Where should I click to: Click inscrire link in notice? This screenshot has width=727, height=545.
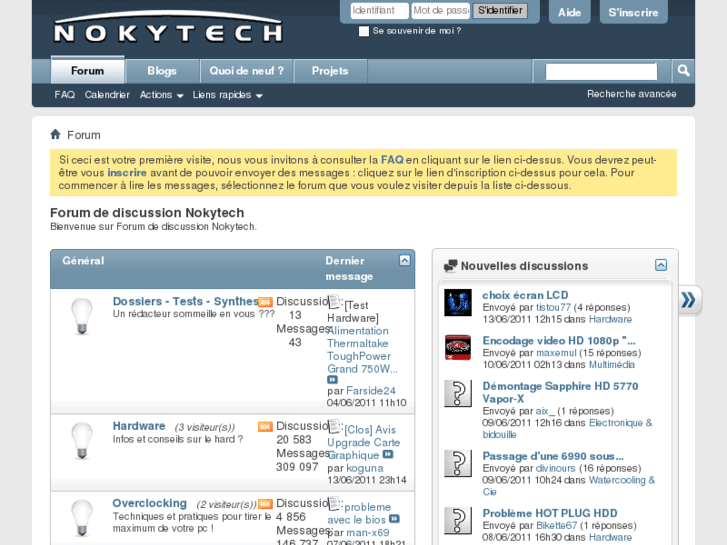click(127, 173)
